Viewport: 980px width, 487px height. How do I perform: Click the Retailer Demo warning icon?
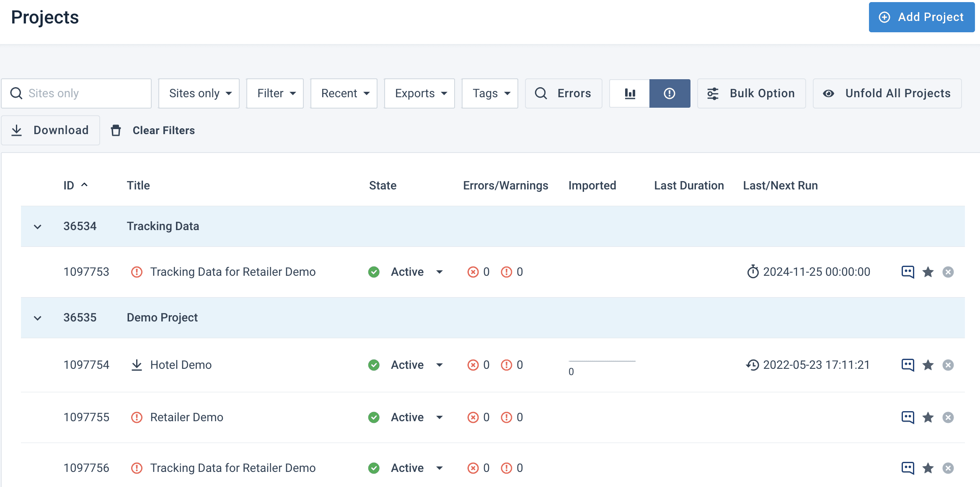(x=137, y=417)
